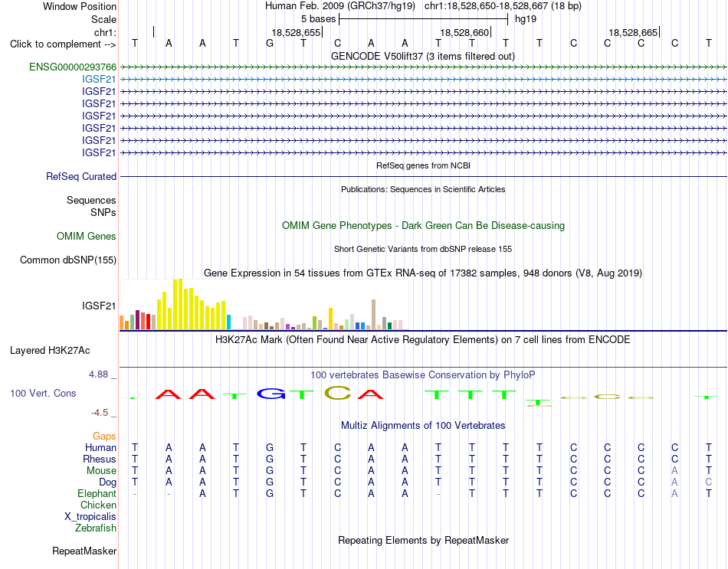The image size is (728, 569).
Task: Click the 18,528,660 ruler position
Action: point(464,32)
